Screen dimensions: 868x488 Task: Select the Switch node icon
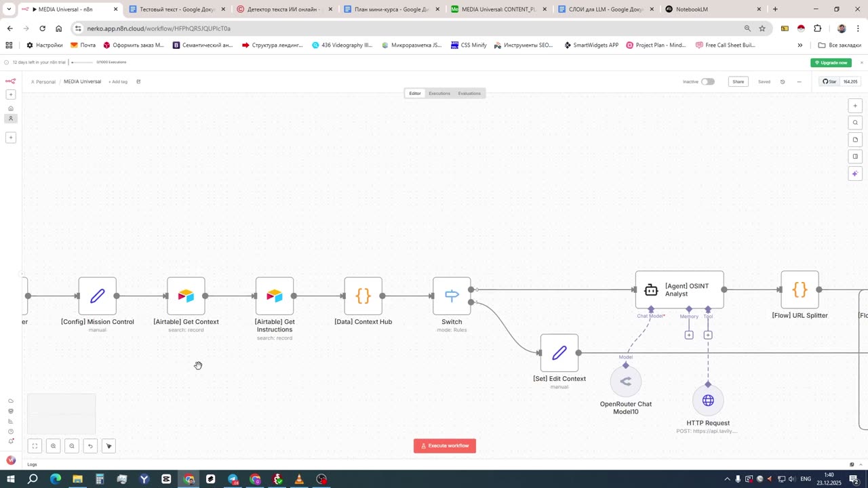pos(452,296)
